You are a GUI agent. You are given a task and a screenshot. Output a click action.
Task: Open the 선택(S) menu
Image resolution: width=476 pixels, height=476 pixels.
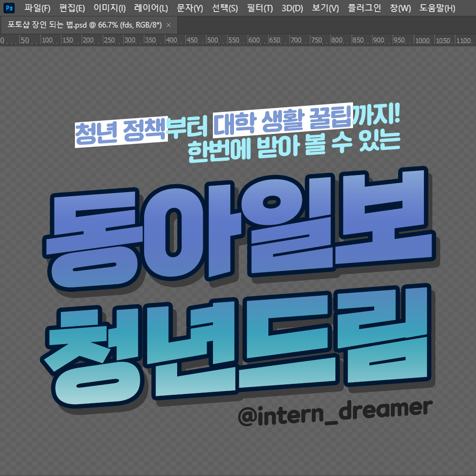coord(225,8)
